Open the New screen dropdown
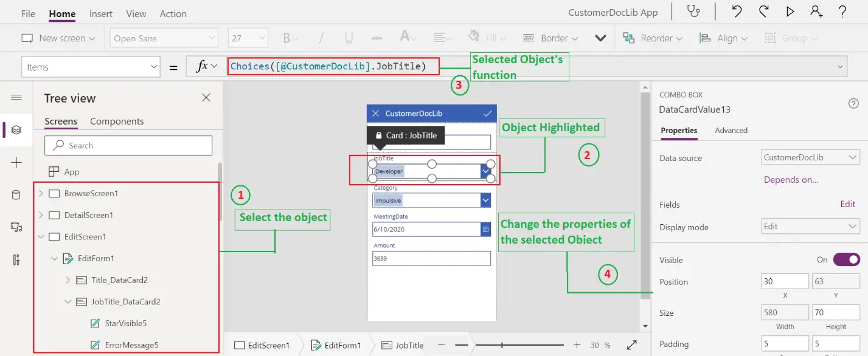The width and height of the screenshot is (868, 356). (x=58, y=38)
